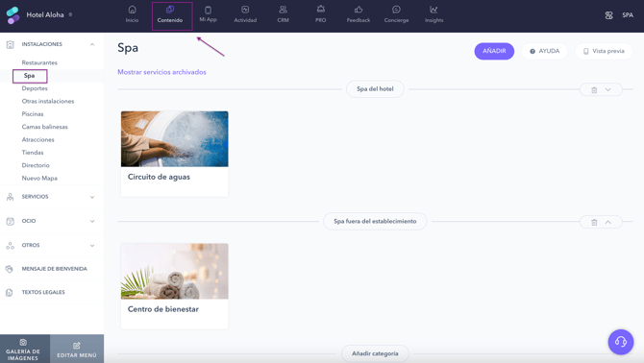Open the Centro de bienestar image
The height and width of the screenshot is (363, 644).
(x=175, y=271)
